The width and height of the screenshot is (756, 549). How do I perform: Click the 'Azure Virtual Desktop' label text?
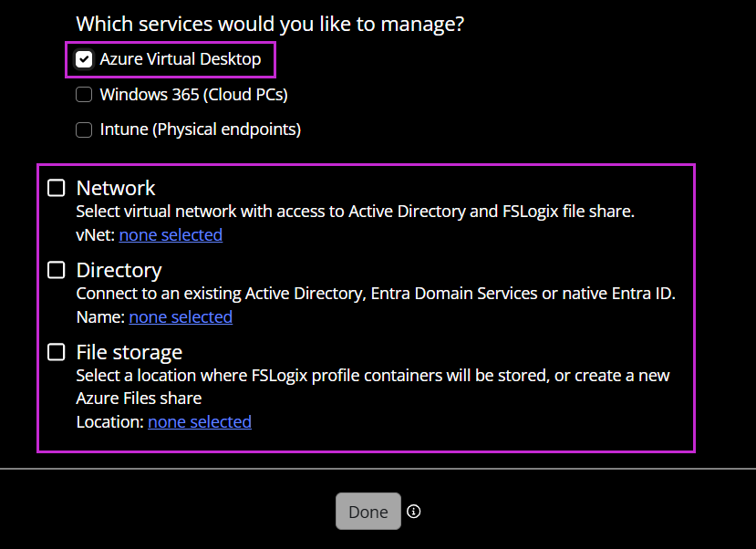(x=181, y=59)
